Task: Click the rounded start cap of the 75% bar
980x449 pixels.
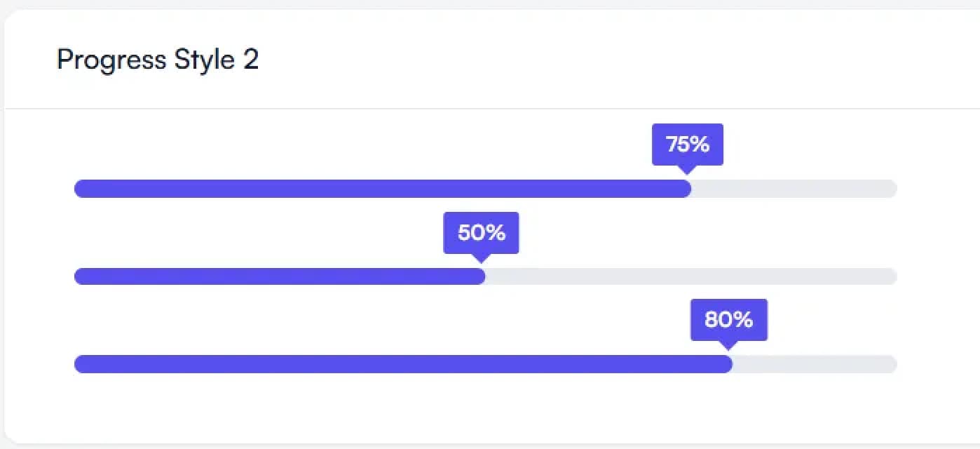Action: click(x=81, y=189)
